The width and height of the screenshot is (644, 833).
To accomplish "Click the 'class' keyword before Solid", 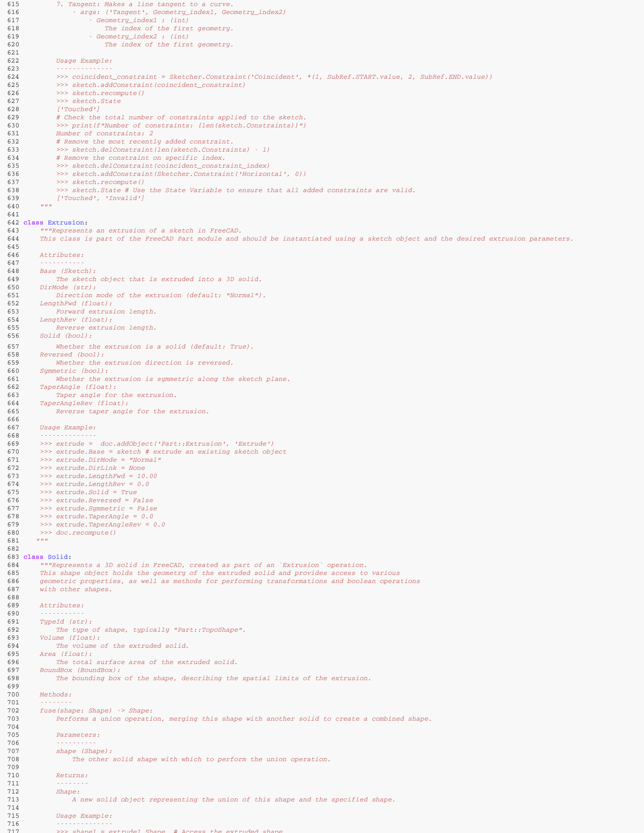I will tap(33, 557).
